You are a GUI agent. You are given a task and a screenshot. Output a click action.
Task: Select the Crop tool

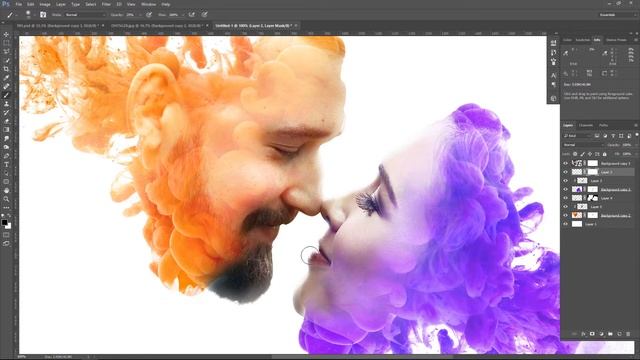click(x=6, y=69)
